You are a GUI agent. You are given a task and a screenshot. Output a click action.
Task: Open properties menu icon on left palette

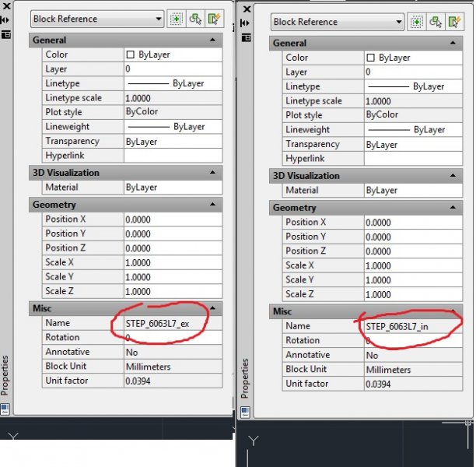[x=6, y=35]
